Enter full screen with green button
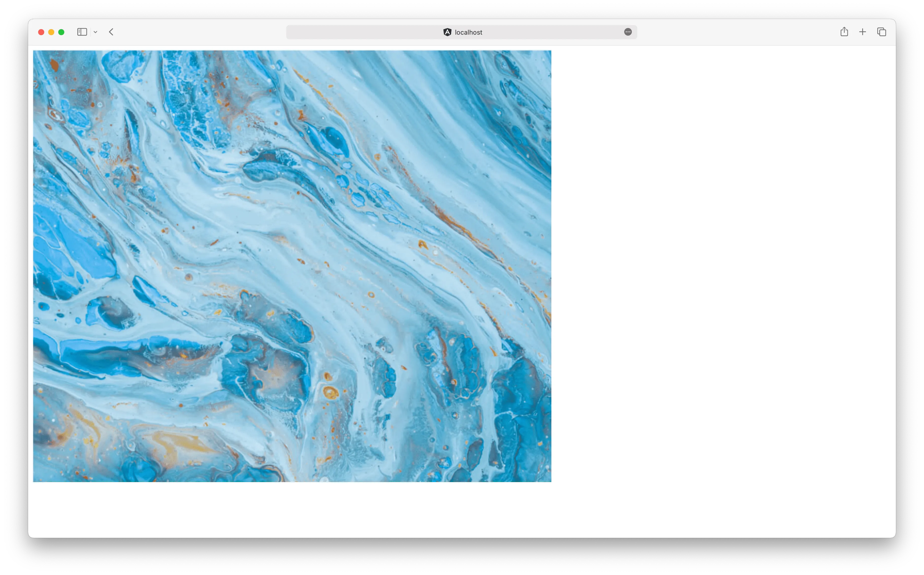Image resolution: width=924 pixels, height=575 pixels. (61, 32)
